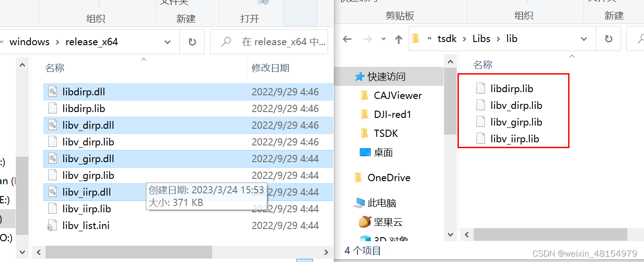Select the libdirp.dll file icon
Image resolution: width=644 pixels, height=262 pixels.
pos(52,92)
